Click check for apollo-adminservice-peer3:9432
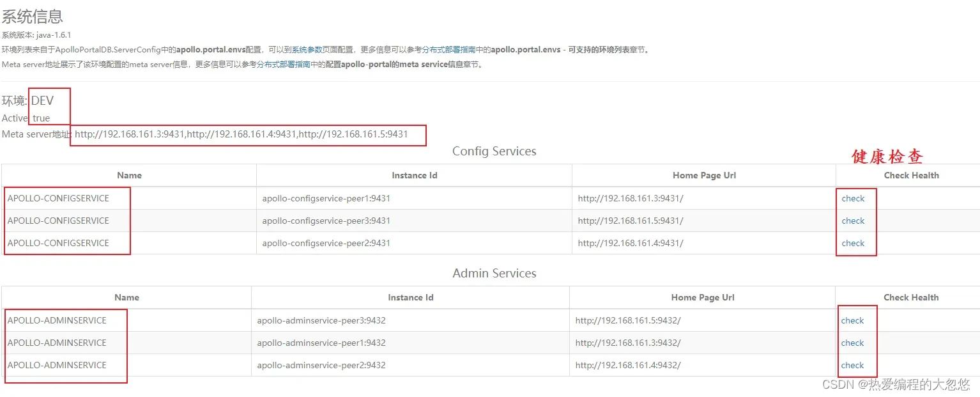 click(x=852, y=320)
